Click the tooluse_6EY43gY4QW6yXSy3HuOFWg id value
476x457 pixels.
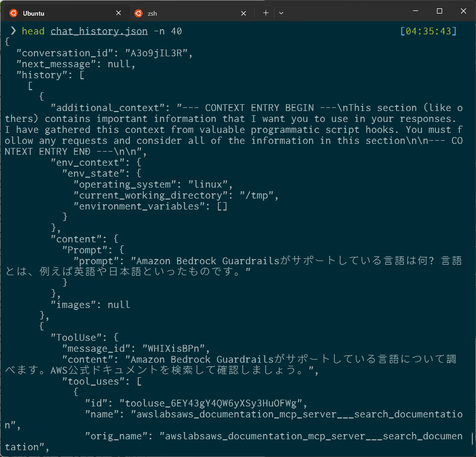click(x=210, y=403)
